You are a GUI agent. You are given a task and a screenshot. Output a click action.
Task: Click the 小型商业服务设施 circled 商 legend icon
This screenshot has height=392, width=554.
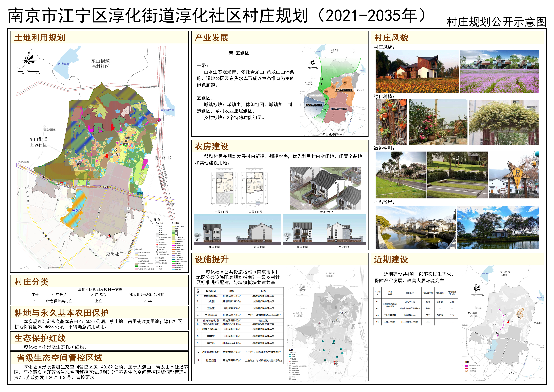click(157, 254)
